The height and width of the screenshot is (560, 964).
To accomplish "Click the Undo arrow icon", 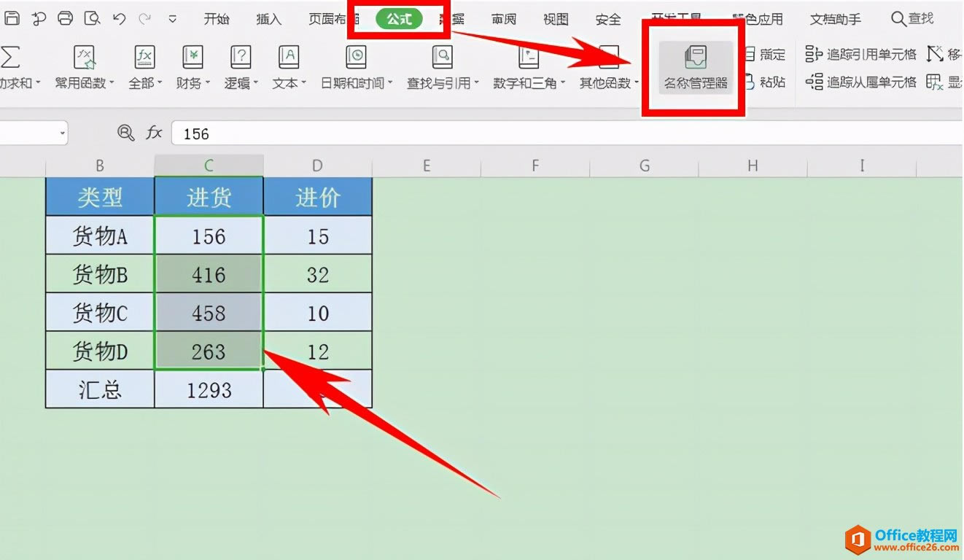I will tap(119, 19).
